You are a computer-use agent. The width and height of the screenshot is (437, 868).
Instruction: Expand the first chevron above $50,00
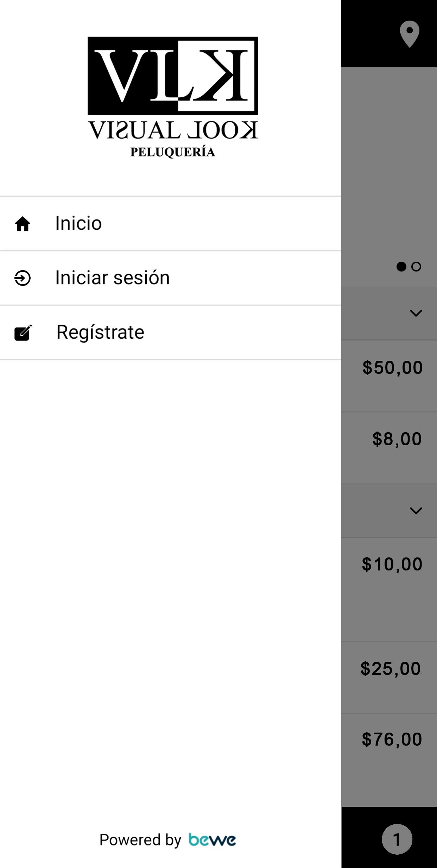coord(416,313)
